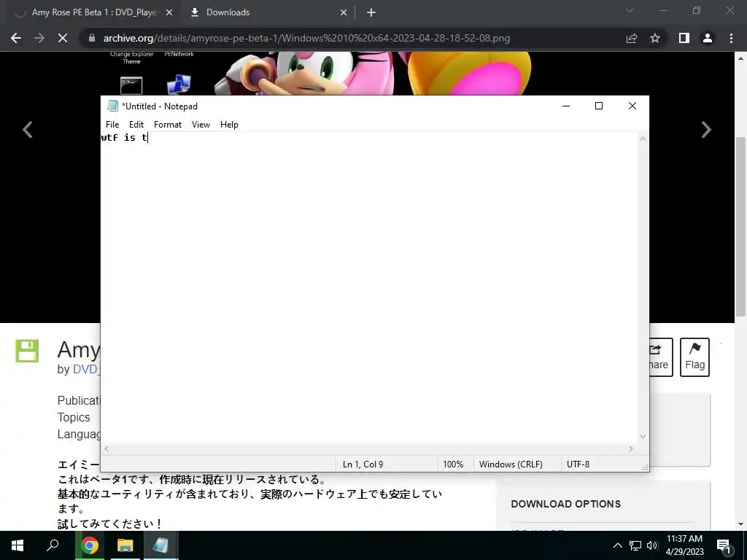
Task: Open Notepad's Format menu
Action: tap(168, 124)
